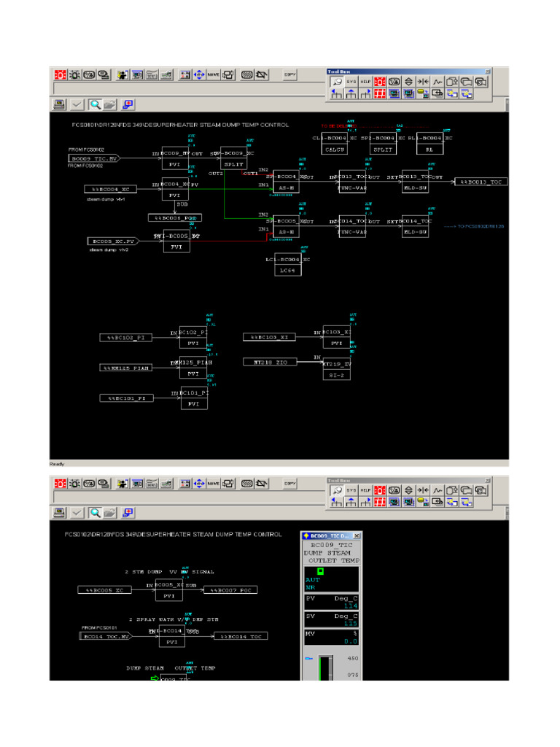Select BC014_TOC.MV input tag in FCS0102 drawing
The height and width of the screenshot is (747, 560).
(105, 636)
